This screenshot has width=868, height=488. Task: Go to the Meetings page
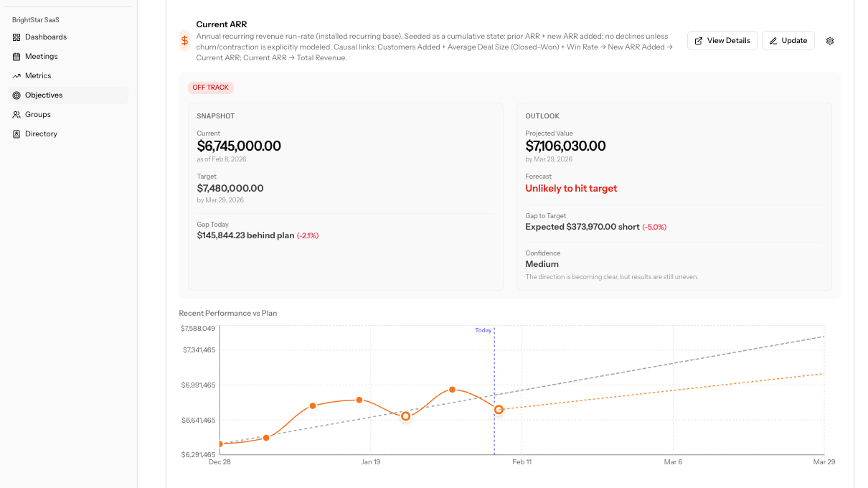pyautogui.click(x=42, y=57)
